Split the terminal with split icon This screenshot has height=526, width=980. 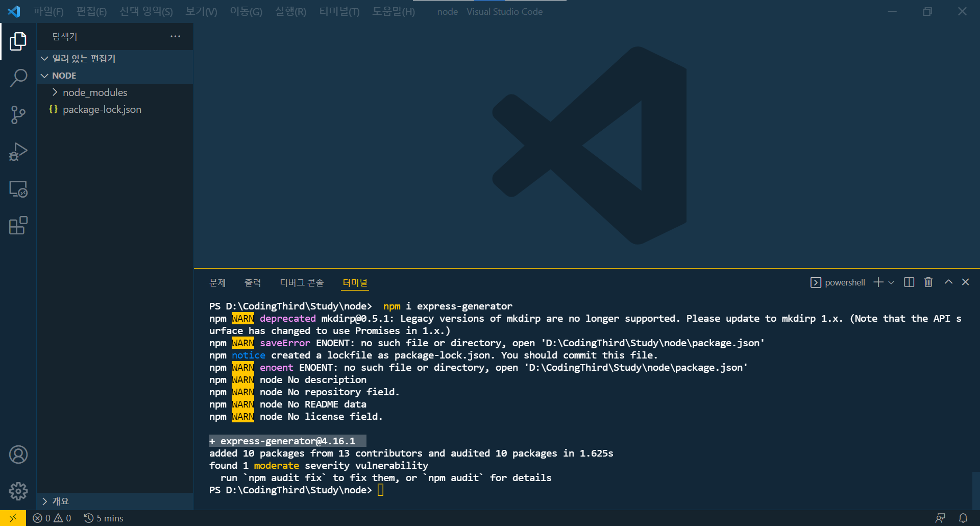pos(909,282)
